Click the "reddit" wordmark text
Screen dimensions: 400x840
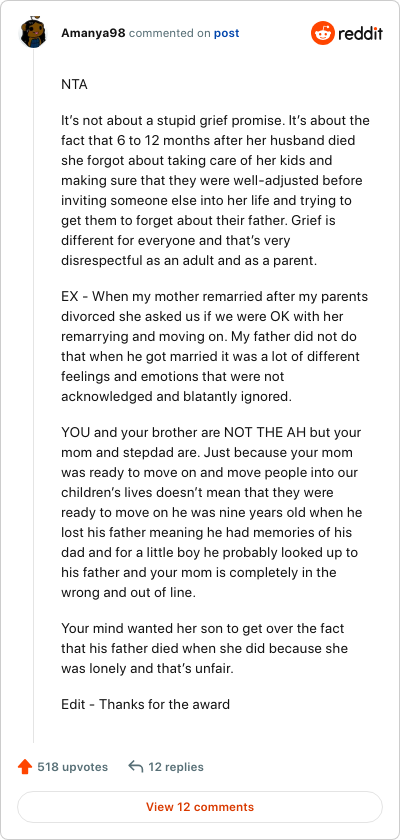360,34
